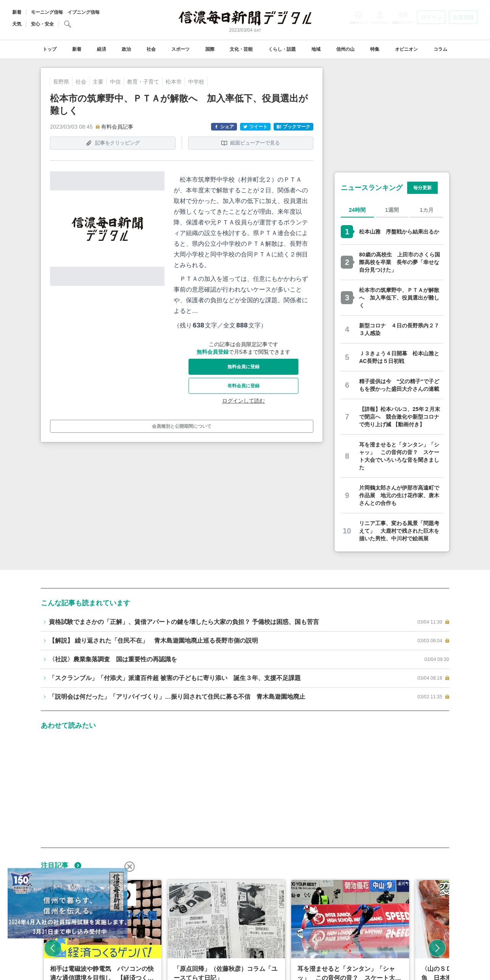Open the speed skating photo thumbnail
The image size is (490, 980).
[350, 919]
